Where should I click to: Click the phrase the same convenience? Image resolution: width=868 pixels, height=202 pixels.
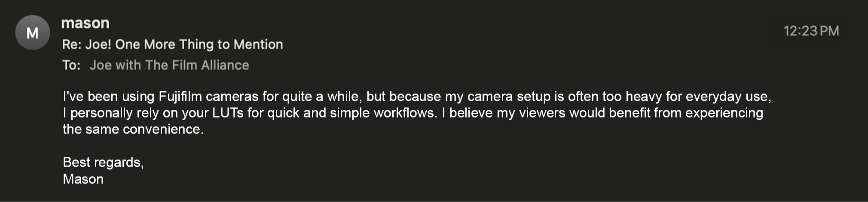133,129
